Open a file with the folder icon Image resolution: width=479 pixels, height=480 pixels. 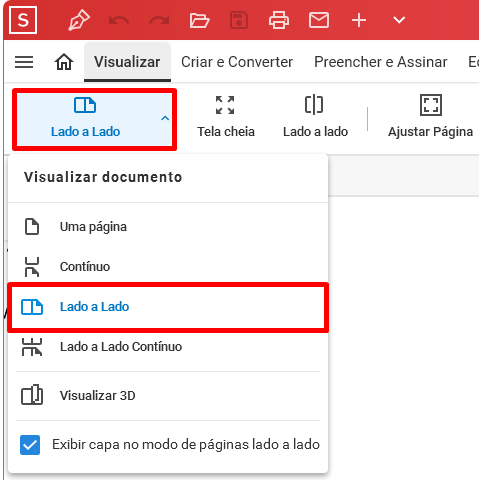point(199,20)
